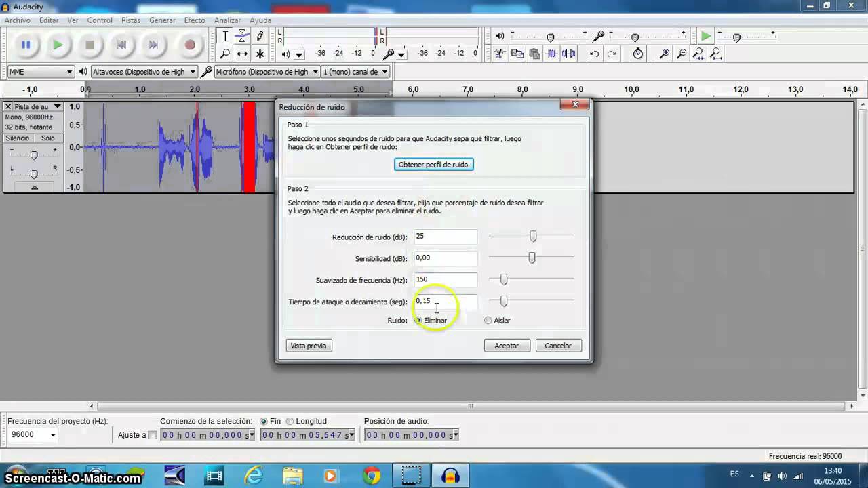Select the Draw pencil tool
The height and width of the screenshot is (488, 868).
[x=260, y=37]
